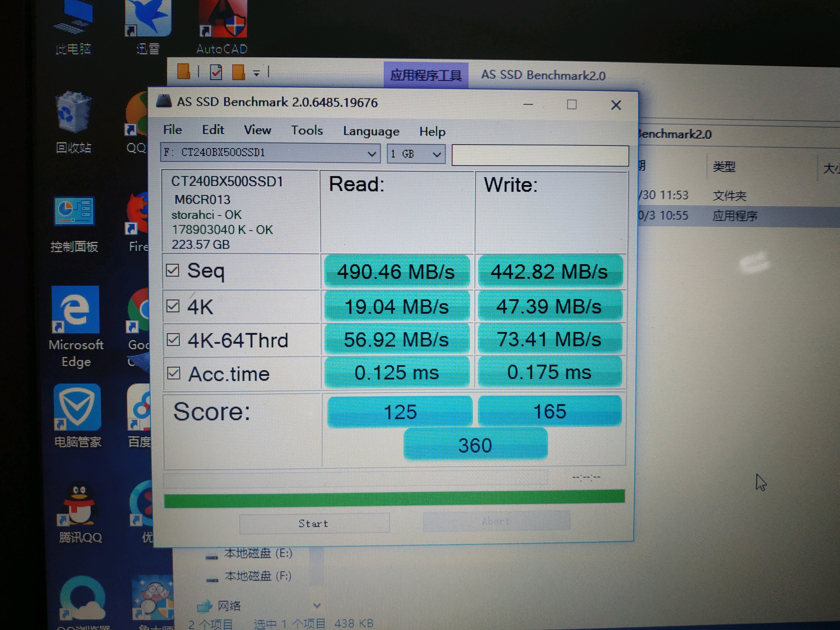Image resolution: width=840 pixels, height=630 pixels.
Task: Minimize the AS SSD Benchmark window
Action: coord(528,104)
